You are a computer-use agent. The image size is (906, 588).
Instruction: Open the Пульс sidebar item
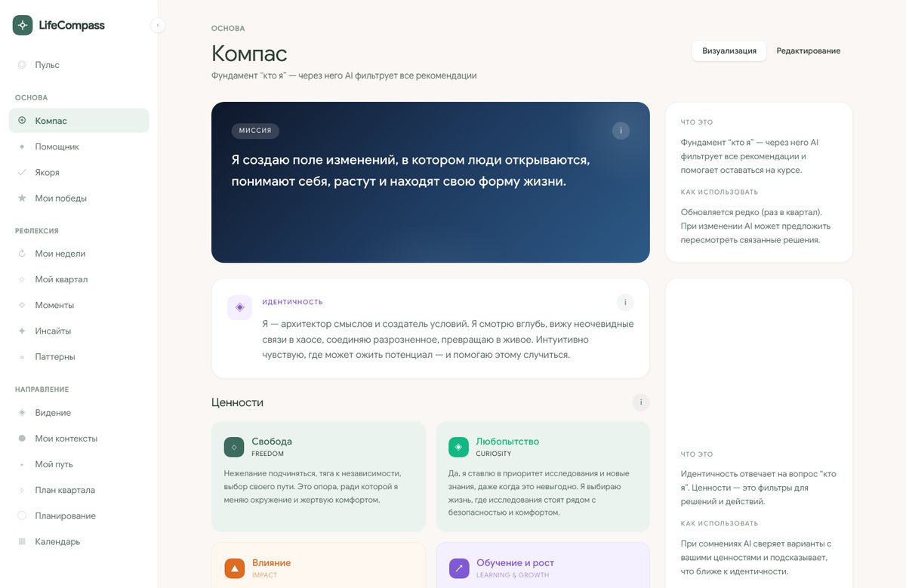[79, 65]
